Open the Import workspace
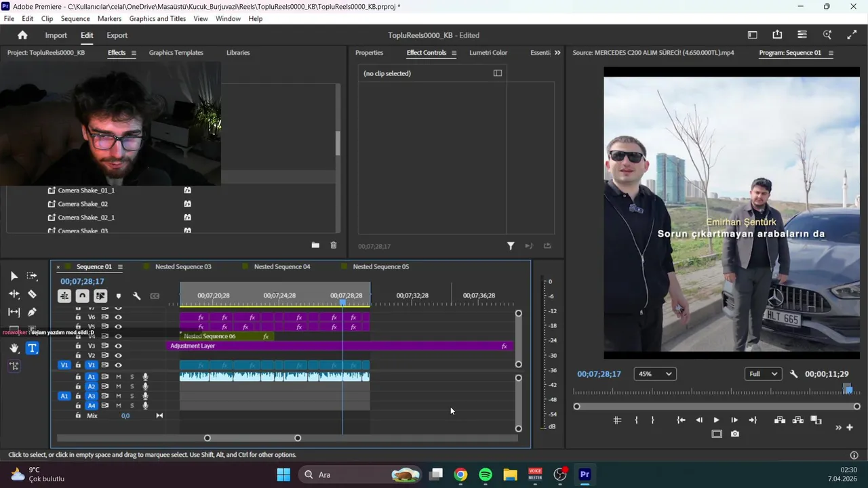This screenshot has height=488, width=868. [x=56, y=35]
